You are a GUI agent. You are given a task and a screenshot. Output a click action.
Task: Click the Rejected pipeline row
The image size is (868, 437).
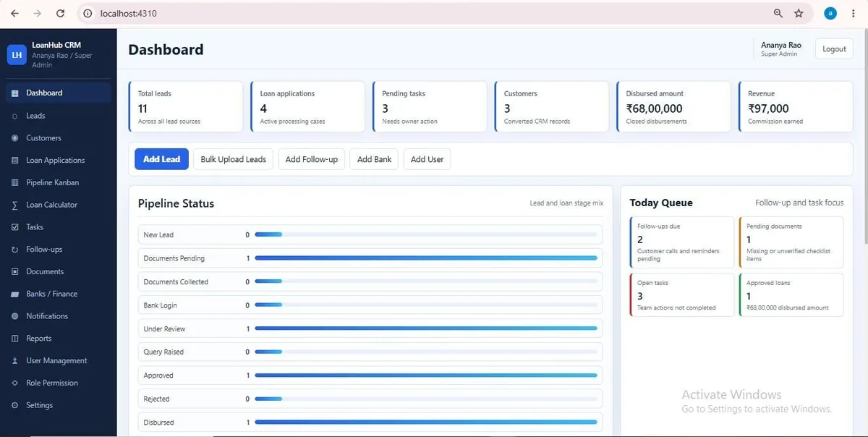pos(370,399)
